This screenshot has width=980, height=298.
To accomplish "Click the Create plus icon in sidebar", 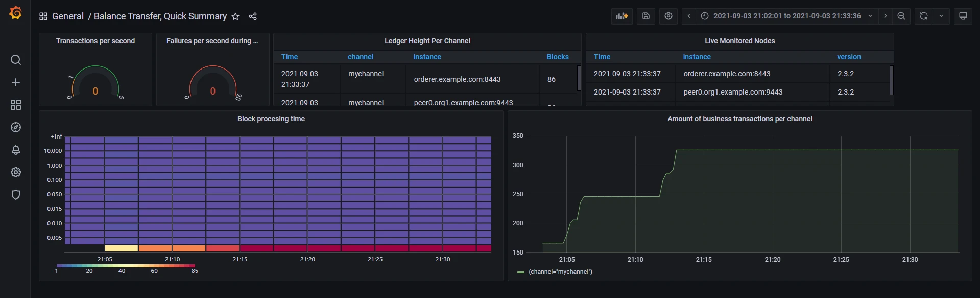I will (x=16, y=82).
